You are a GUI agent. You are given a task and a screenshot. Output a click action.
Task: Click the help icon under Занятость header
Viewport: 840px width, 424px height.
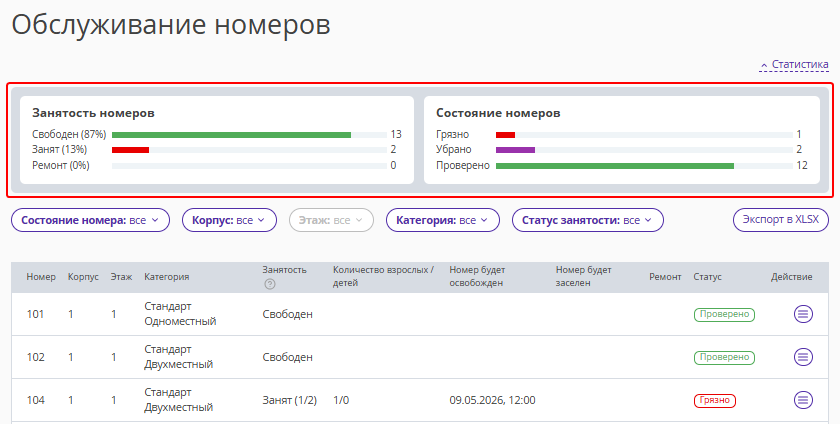tap(270, 285)
